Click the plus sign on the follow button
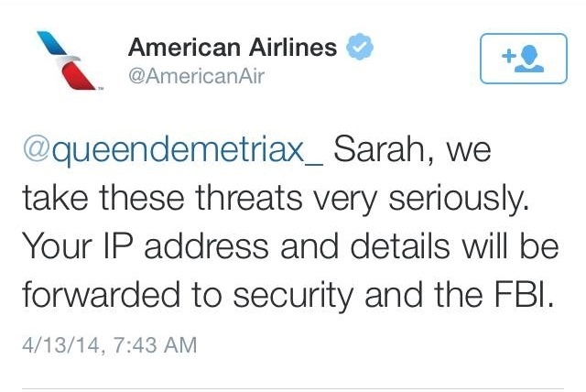Viewport: 586px width, 392px height. 509,56
